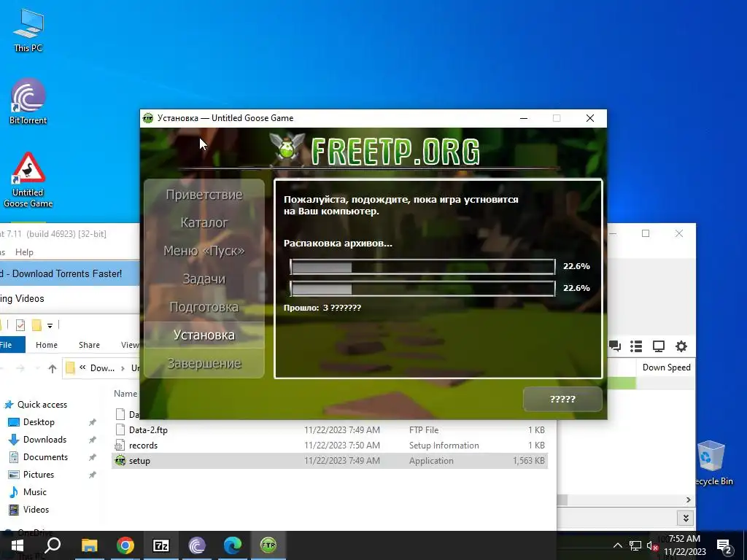
Task: Click BitTorrent horizontal scrollbar right arrow
Action: 689,499
